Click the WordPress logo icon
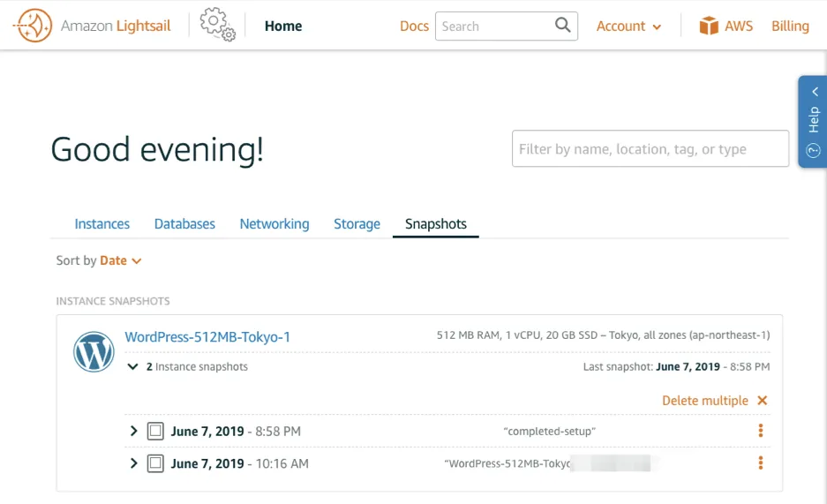Screen dimensions: 827x504 tap(94, 351)
